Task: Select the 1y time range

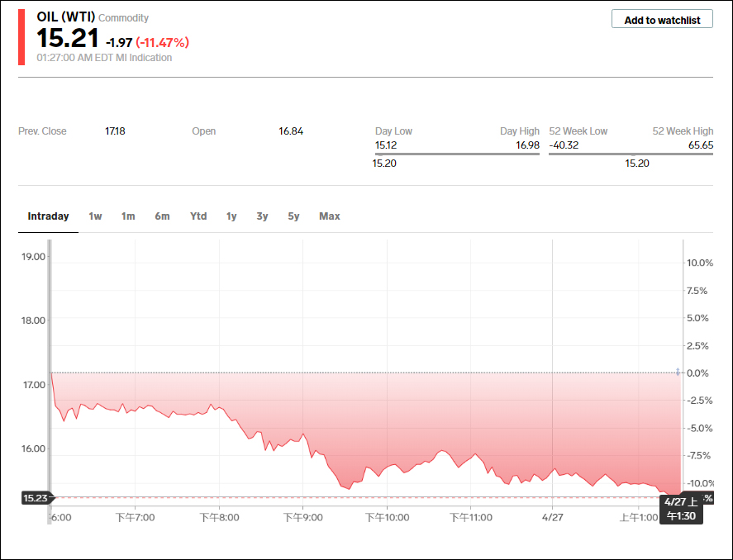Action: 231,216
